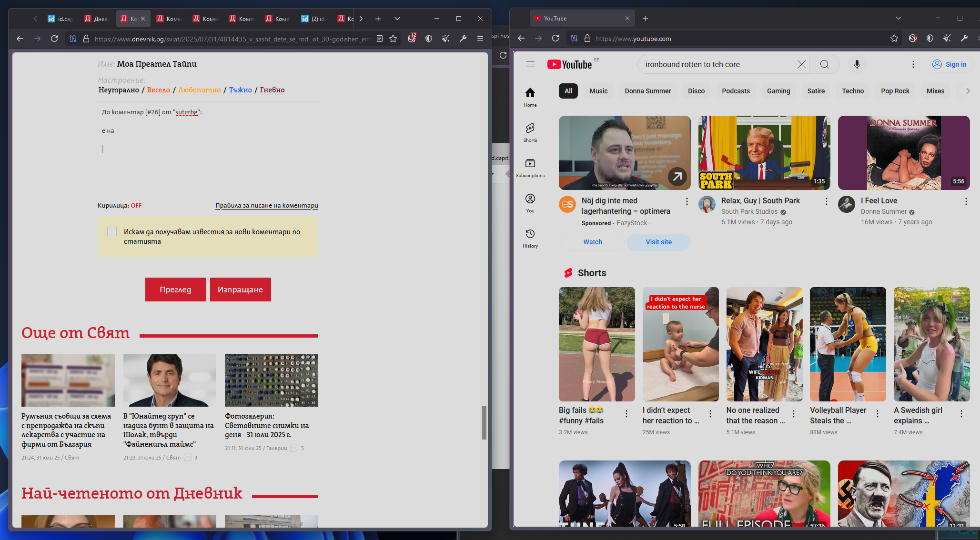Toggle reader view in Dnevnik window

(380, 39)
